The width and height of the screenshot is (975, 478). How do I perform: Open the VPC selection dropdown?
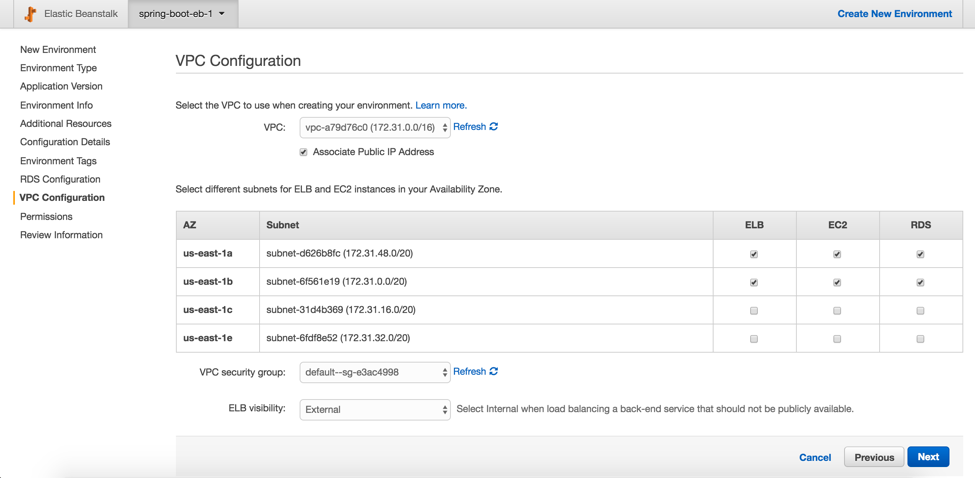375,127
